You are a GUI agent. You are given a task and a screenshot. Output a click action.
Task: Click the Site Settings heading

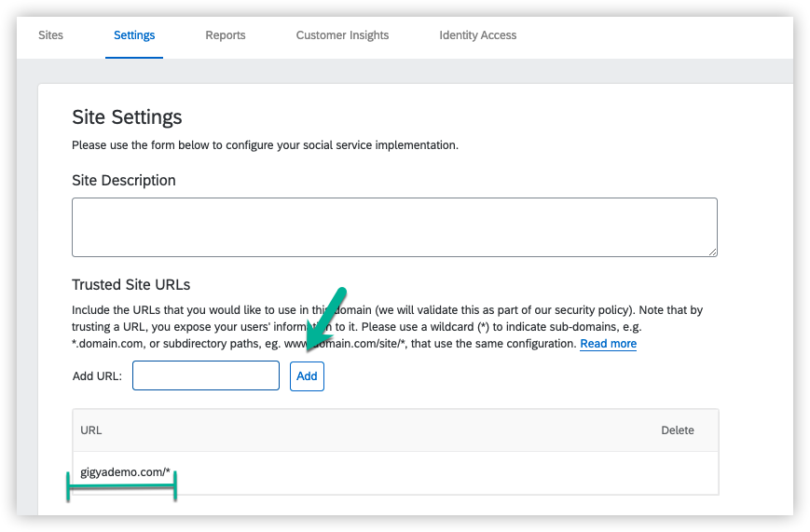click(127, 117)
